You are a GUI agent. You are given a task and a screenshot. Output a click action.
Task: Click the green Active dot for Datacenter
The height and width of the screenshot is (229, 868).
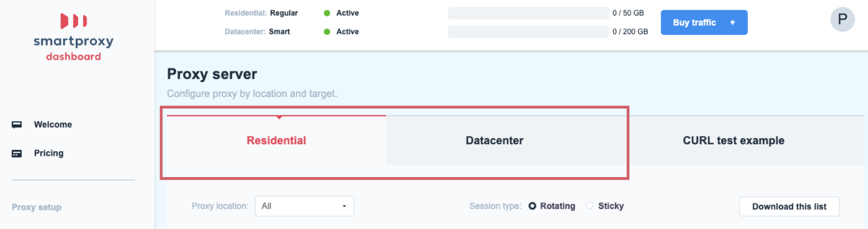(x=327, y=32)
